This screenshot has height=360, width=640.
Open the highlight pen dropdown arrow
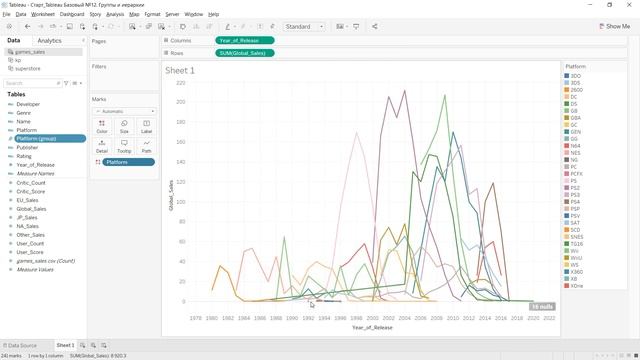tap(235, 27)
